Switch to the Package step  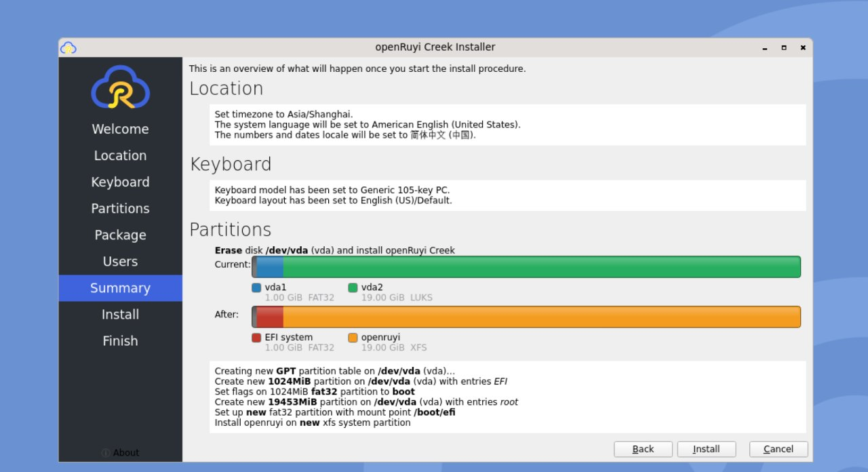tap(120, 235)
